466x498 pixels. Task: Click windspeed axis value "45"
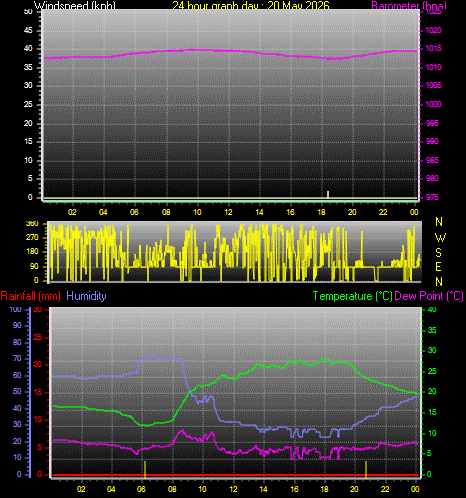click(x=28, y=30)
